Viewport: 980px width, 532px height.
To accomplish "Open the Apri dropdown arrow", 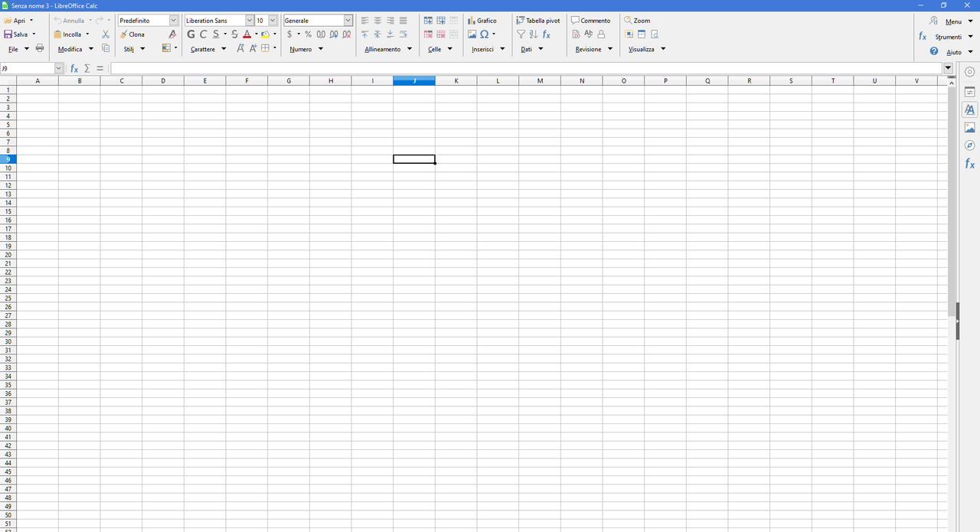I will [31, 21].
